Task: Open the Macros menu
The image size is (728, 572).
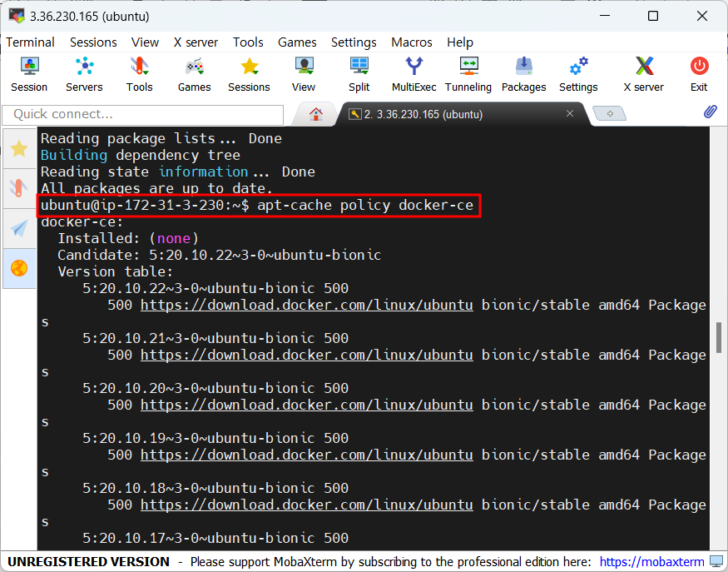Action: click(411, 42)
